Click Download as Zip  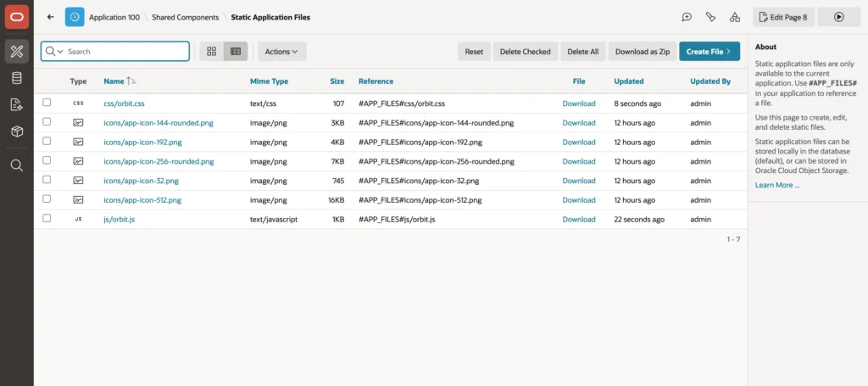[643, 52]
